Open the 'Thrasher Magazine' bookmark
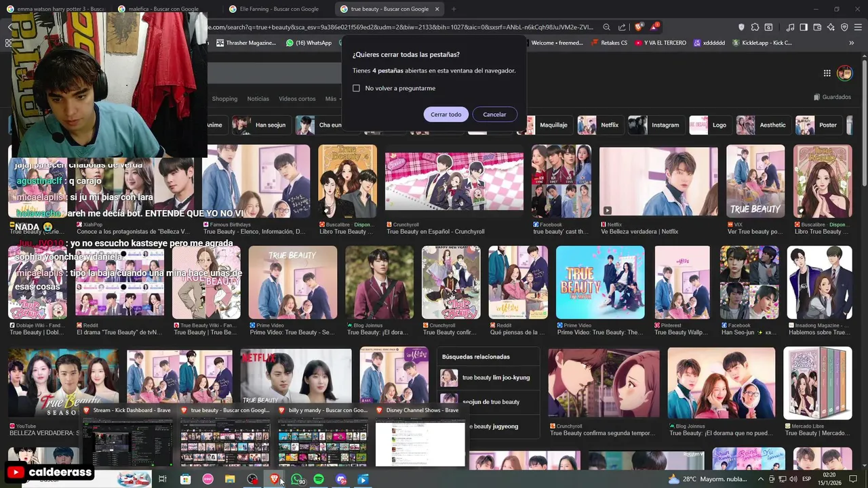This screenshot has width=868, height=488. pos(246,43)
